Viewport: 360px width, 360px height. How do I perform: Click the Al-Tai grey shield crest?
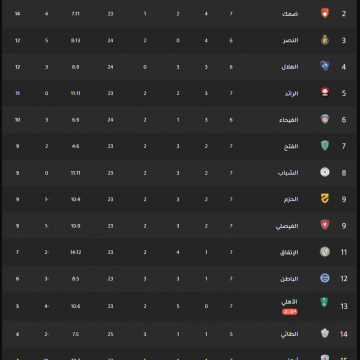coord(325,333)
